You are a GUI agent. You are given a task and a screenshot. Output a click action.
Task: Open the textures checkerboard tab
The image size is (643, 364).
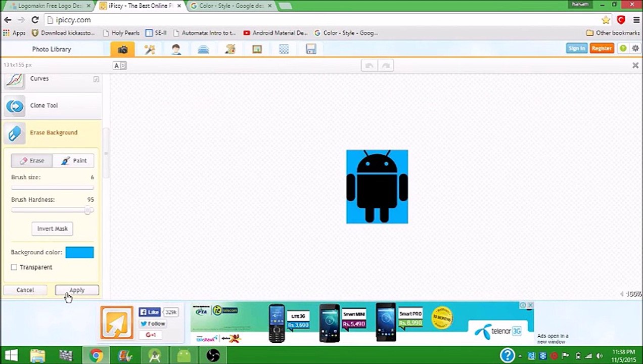(284, 49)
